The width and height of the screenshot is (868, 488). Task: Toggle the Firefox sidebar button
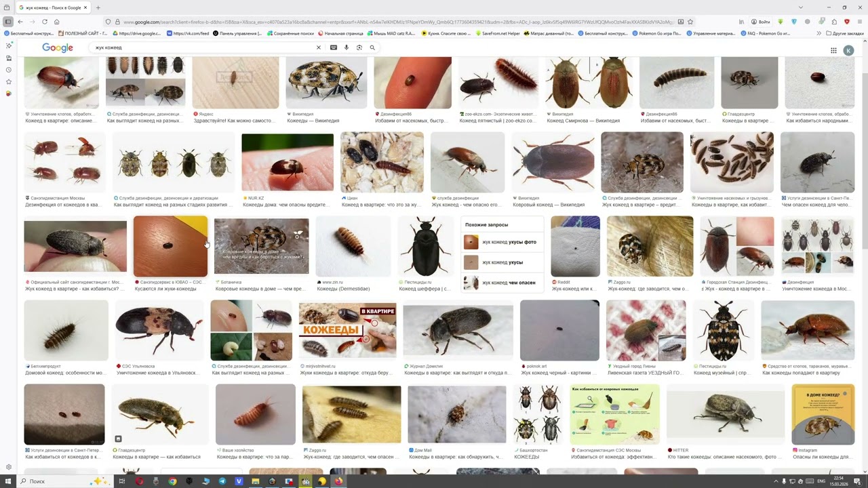8,22
